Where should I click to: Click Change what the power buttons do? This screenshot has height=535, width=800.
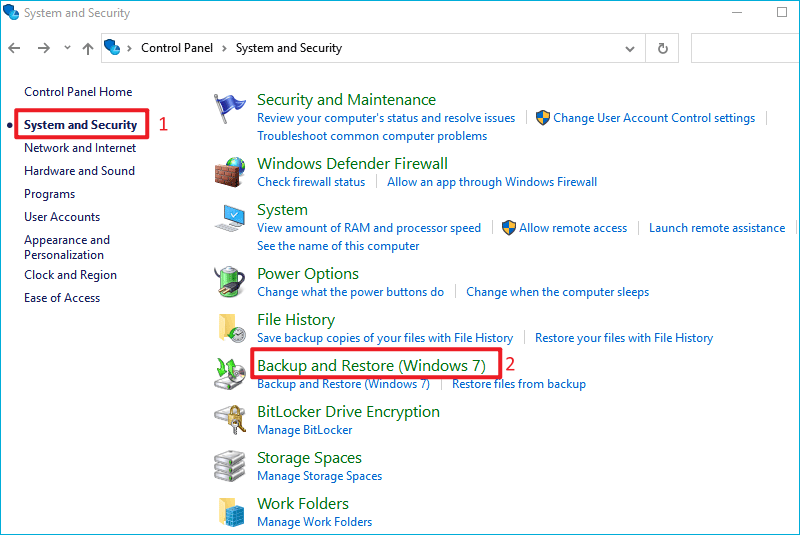click(351, 292)
